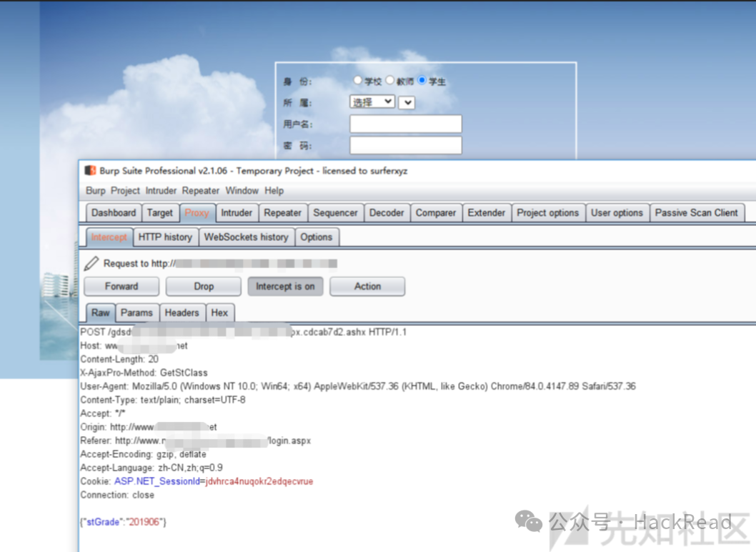756x552 pixels.
Task: Switch to the Target tab
Action: click(x=159, y=213)
